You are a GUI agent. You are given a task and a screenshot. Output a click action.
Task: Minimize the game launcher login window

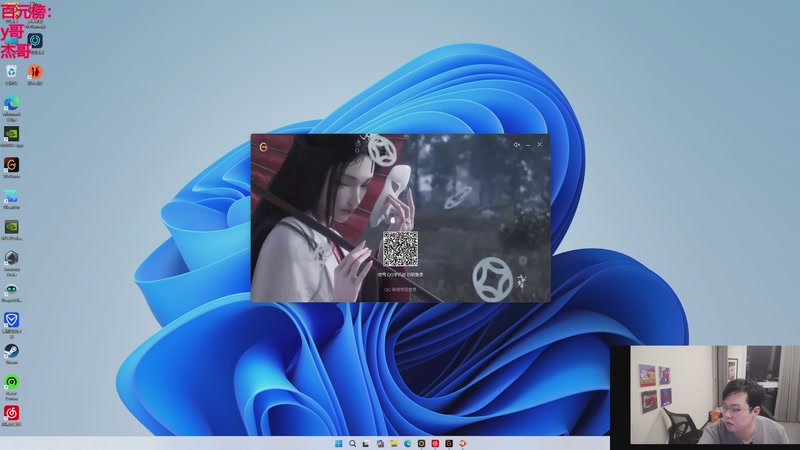[x=528, y=145]
